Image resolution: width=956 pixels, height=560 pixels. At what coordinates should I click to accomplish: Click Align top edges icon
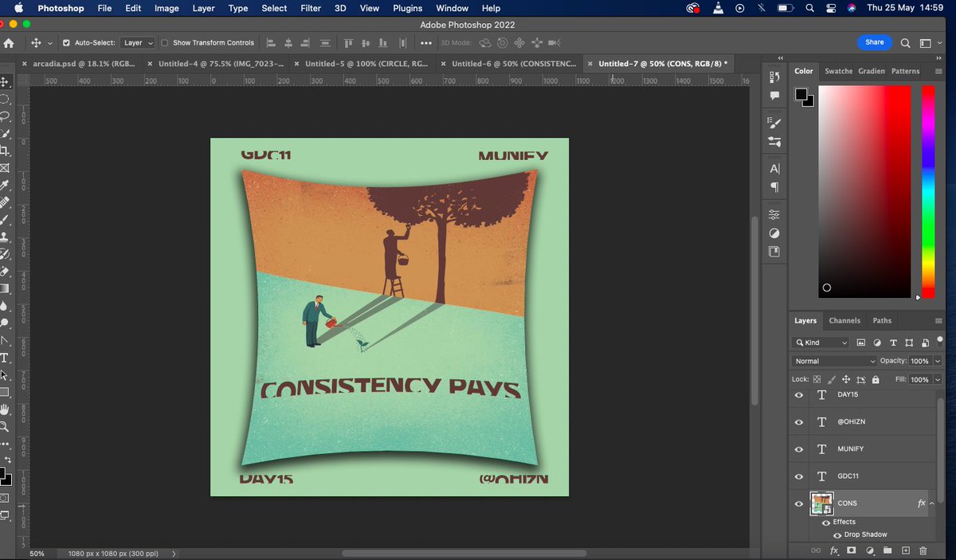[x=348, y=43]
